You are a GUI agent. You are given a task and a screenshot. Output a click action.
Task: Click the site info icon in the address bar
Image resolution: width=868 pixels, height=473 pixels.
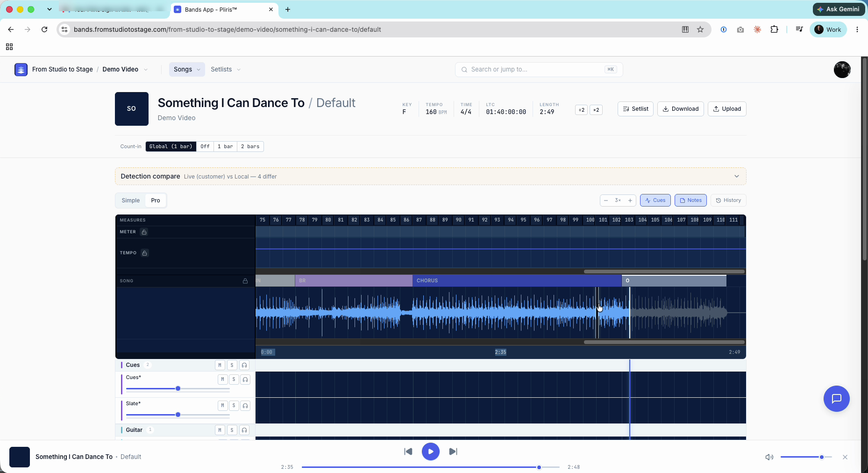65,29
